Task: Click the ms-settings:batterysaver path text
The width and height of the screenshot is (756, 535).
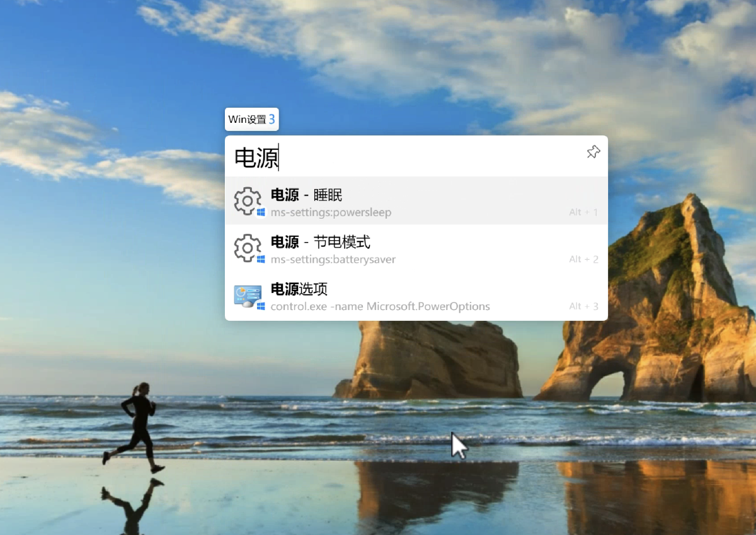Action: pos(333,260)
